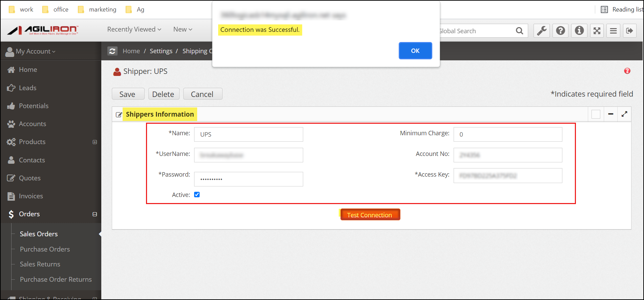644x300 pixels.
Task: Click the UserName input field
Action: (249, 155)
